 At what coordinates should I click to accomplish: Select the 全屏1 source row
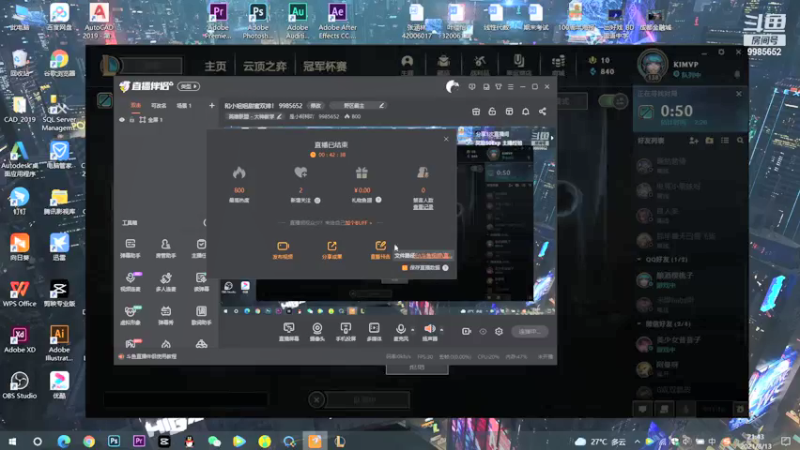point(166,119)
